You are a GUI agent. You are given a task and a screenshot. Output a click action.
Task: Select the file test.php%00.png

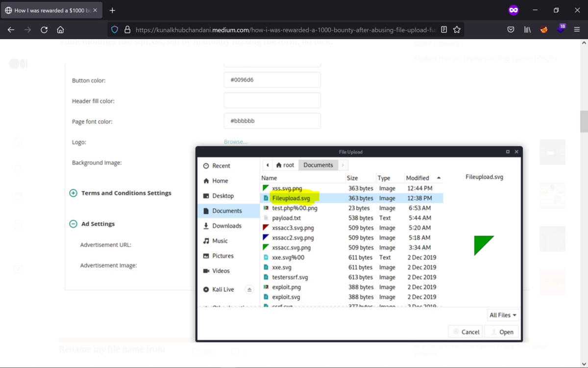[351, 208]
